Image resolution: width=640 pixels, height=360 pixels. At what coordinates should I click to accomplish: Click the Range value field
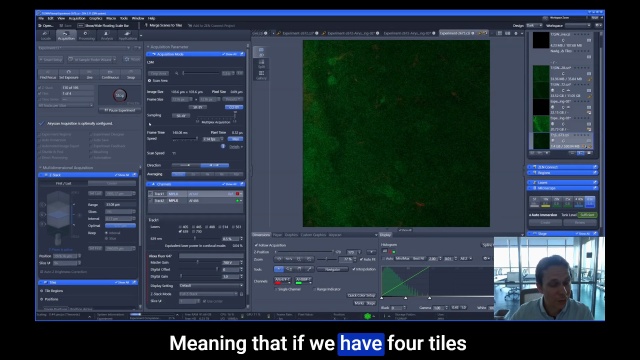(120, 205)
